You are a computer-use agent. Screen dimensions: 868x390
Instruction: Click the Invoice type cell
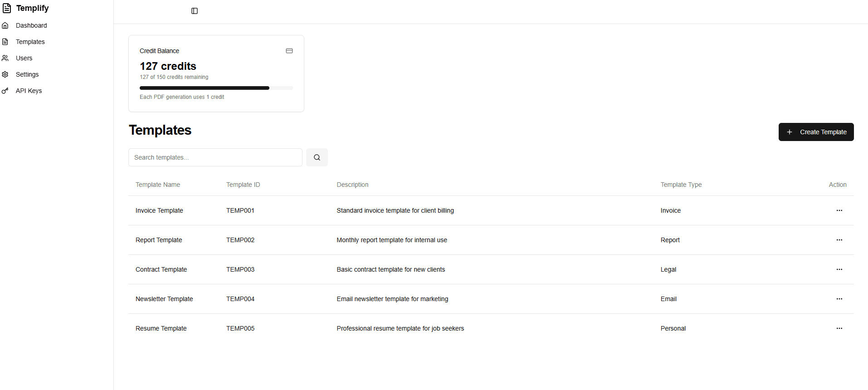[671, 210]
